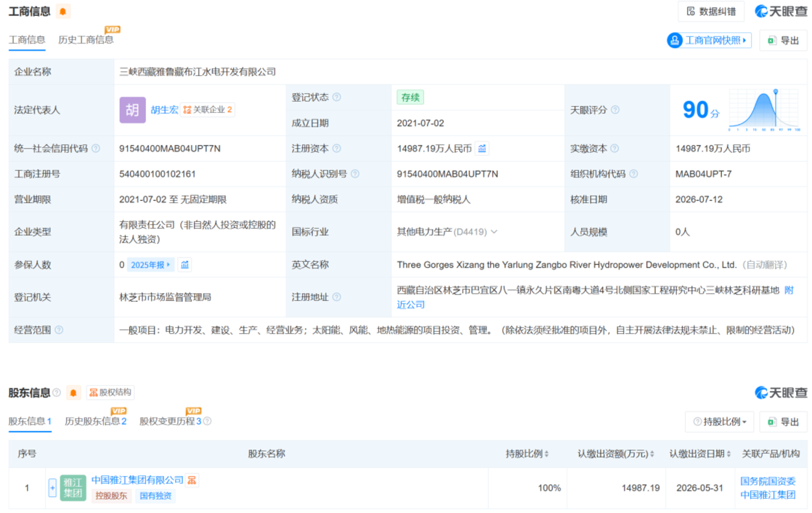Open 中国雅江集团 related link
This screenshot has height=513, width=812.
(768, 494)
